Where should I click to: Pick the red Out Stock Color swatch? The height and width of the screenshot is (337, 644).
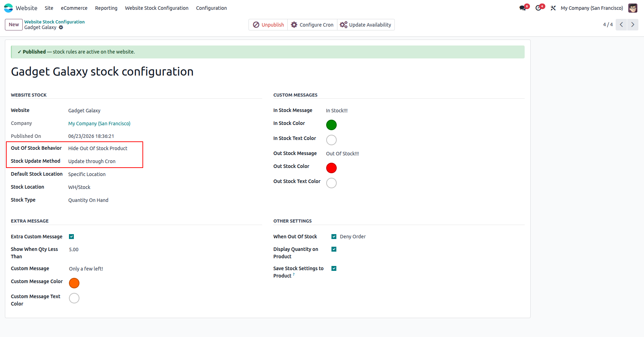[x=331, y=168]
